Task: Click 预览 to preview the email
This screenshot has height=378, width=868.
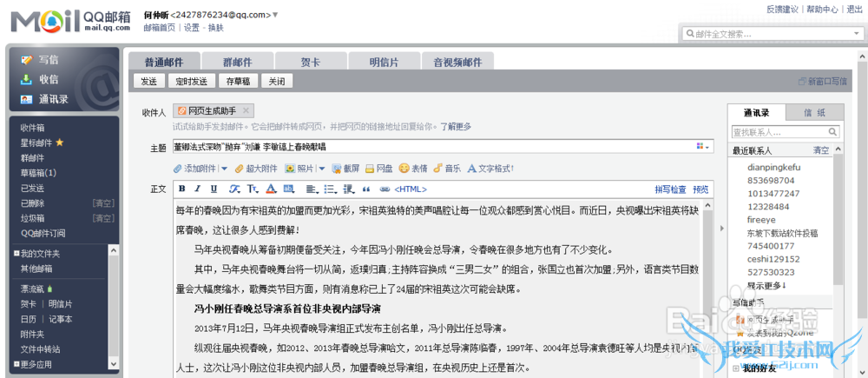Action: pyautogui.click(x=700, y=189)
